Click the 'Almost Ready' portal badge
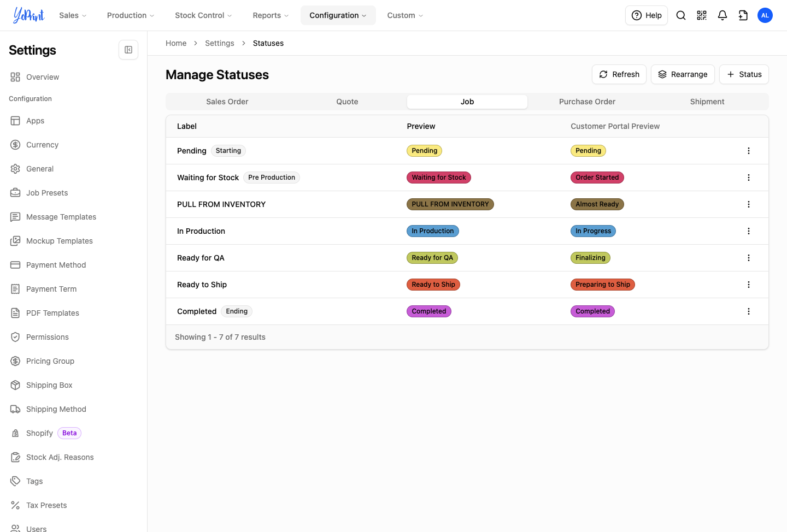The width and height of the screenshot is (787, 532). [597, 204]
